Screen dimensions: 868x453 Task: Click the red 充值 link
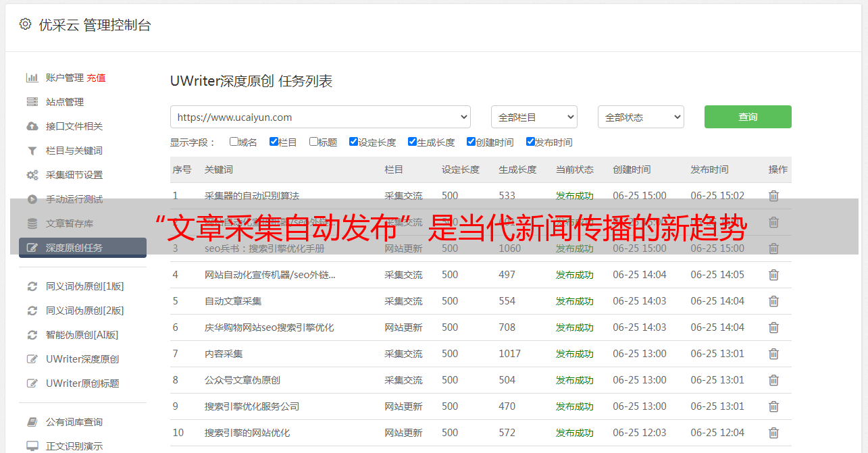(x=96, y=78)
